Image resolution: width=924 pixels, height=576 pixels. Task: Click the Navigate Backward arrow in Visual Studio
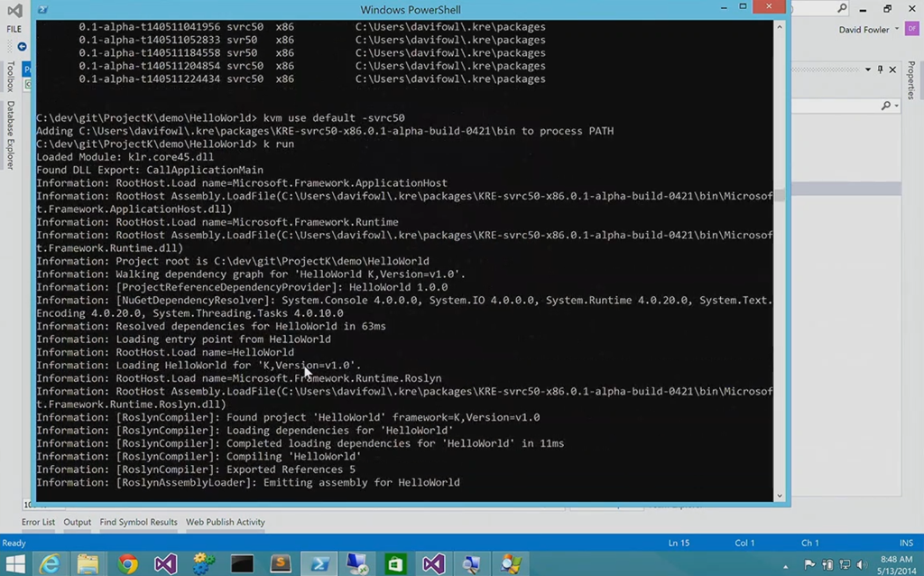(22, 47)
